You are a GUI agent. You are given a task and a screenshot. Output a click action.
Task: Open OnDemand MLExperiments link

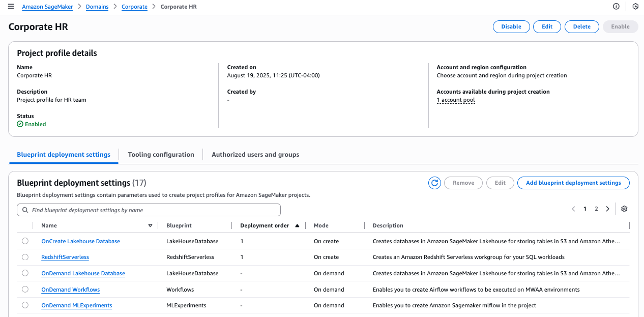click(77, 305)
